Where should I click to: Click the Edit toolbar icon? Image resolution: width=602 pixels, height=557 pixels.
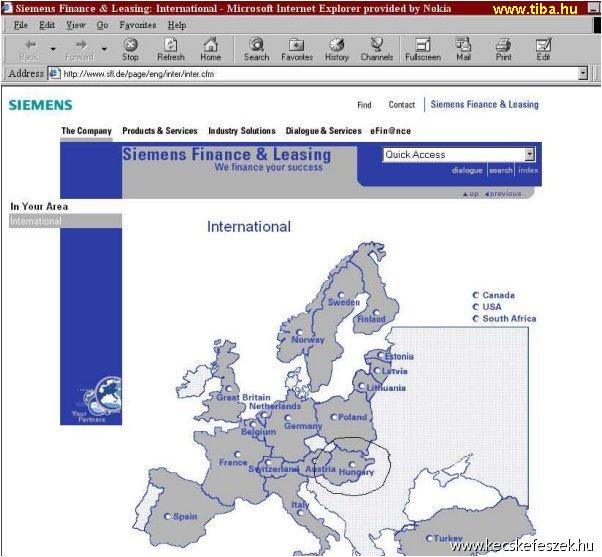(x=543, y=45)
